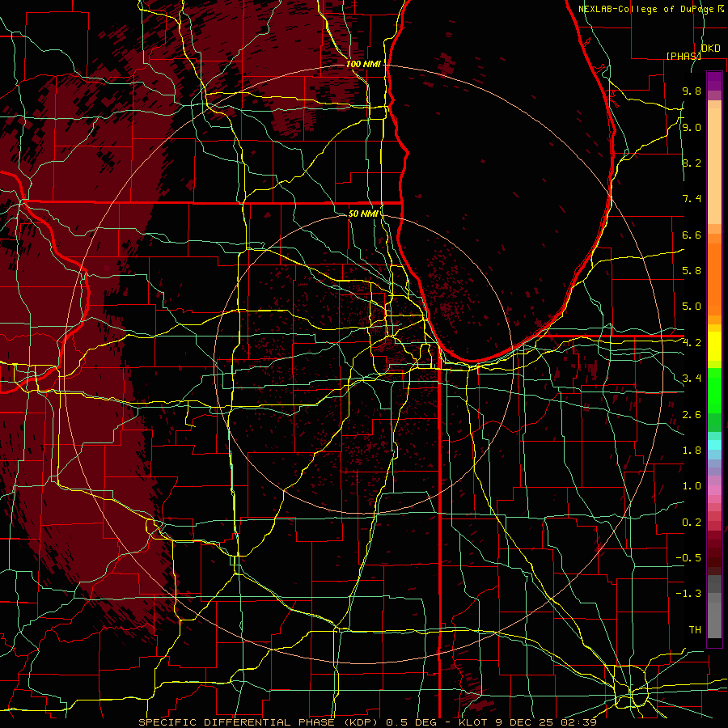
Task: Select the cyan segment of the color bar
Action: click(714, 445)
